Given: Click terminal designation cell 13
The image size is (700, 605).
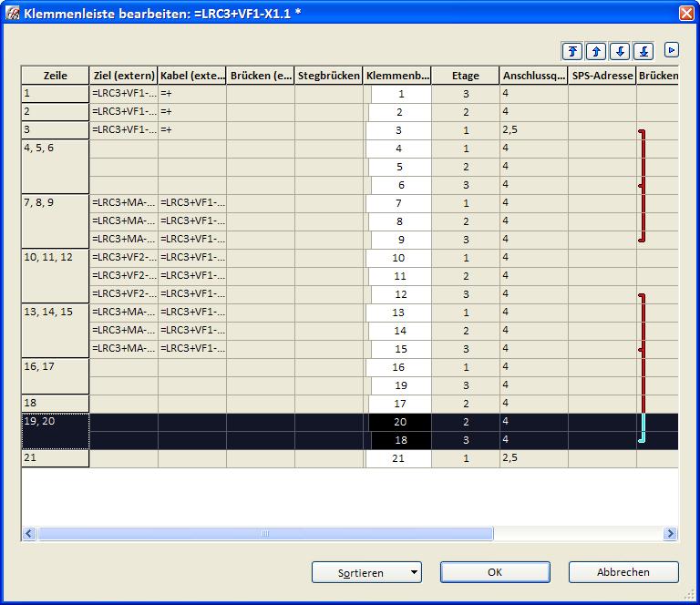Looking at the screenshot, I should point(398,313).
